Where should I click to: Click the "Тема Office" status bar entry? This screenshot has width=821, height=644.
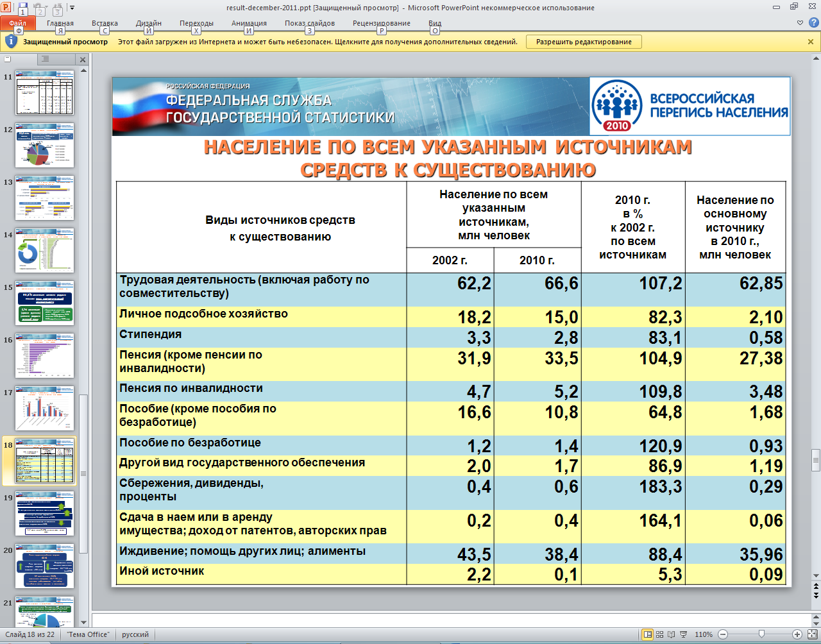[x=89, y=634]
